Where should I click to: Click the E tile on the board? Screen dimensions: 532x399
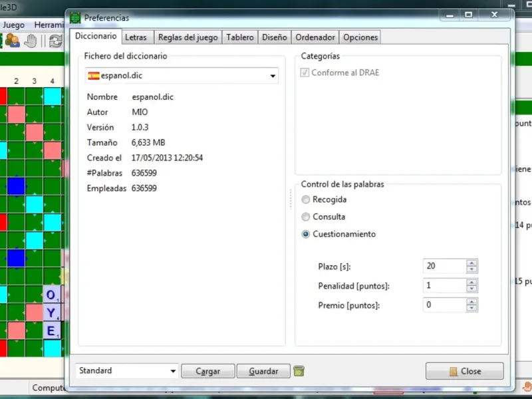52,331
